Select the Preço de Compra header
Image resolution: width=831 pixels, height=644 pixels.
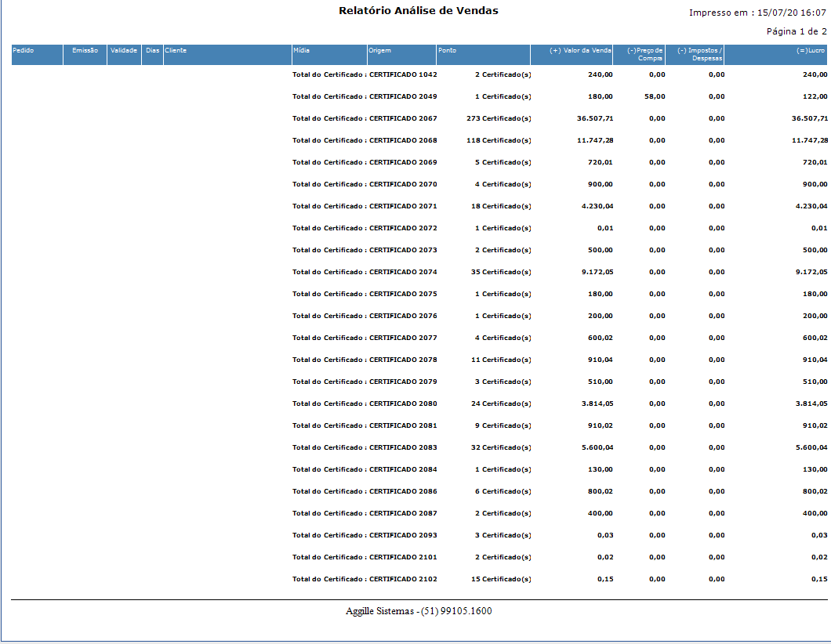click(645, 54)
